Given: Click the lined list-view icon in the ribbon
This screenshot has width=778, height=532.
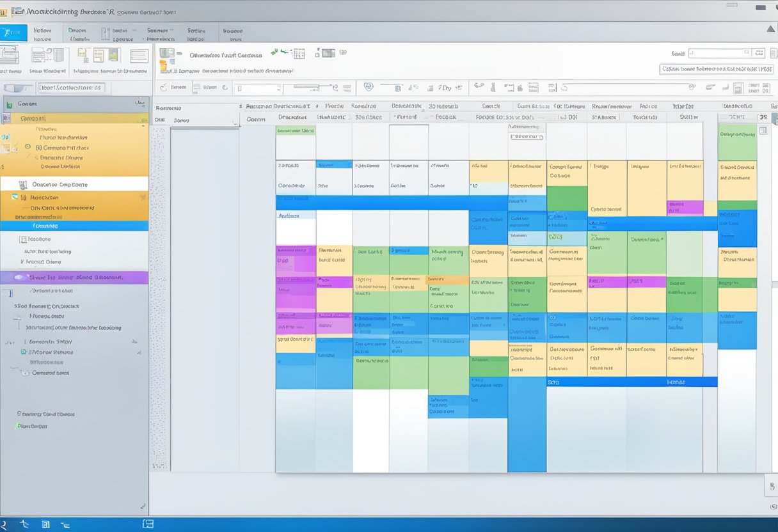Looking at the screenshot, I should [x=139, y=56].
